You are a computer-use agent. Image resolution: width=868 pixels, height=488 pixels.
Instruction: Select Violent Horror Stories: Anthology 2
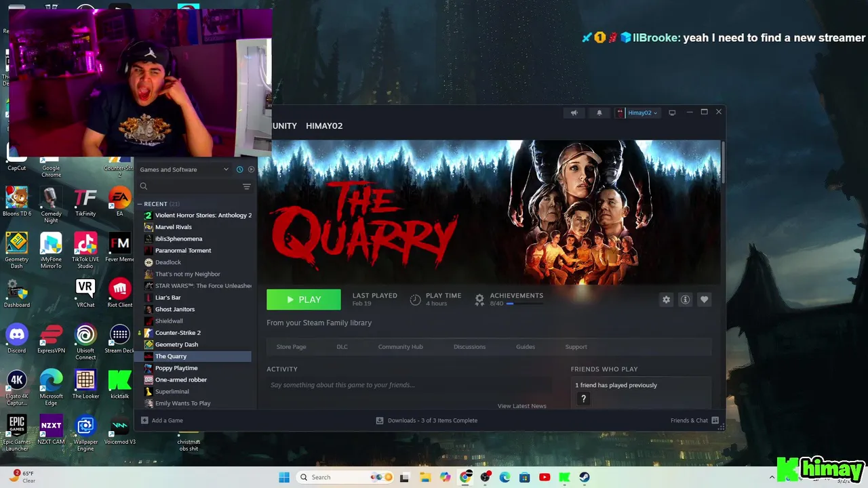click(197, 216)
